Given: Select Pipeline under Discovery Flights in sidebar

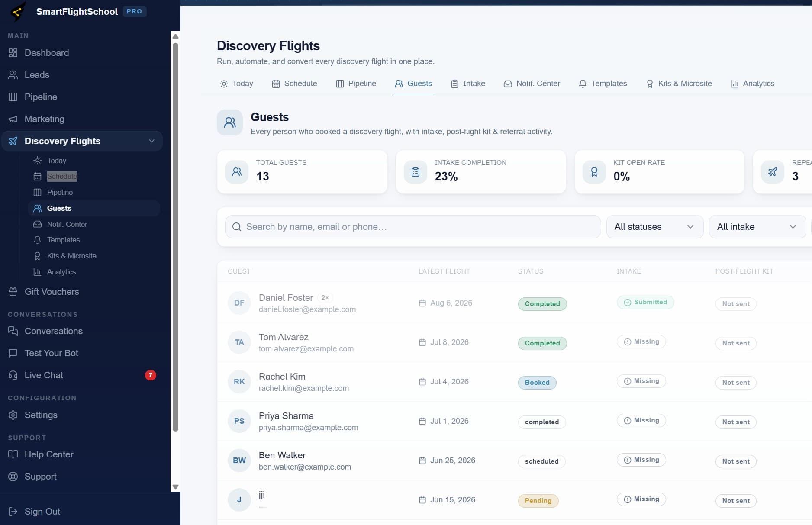Looking at the screenshot, I should click(60, 192).
